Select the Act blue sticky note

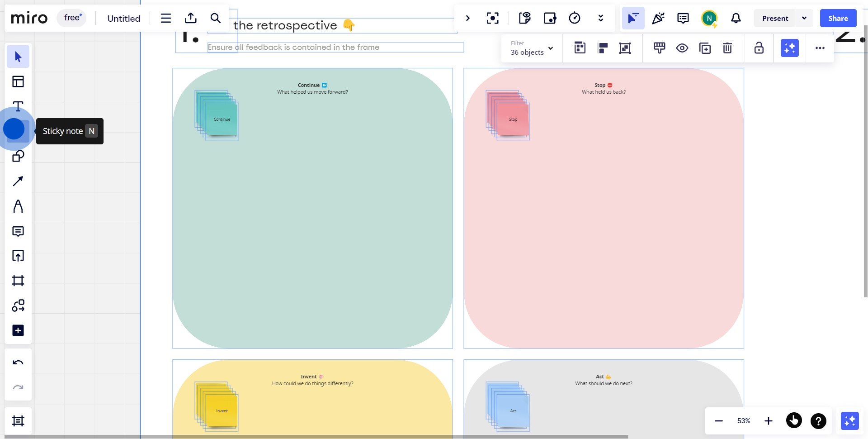[x=513, y=411]
